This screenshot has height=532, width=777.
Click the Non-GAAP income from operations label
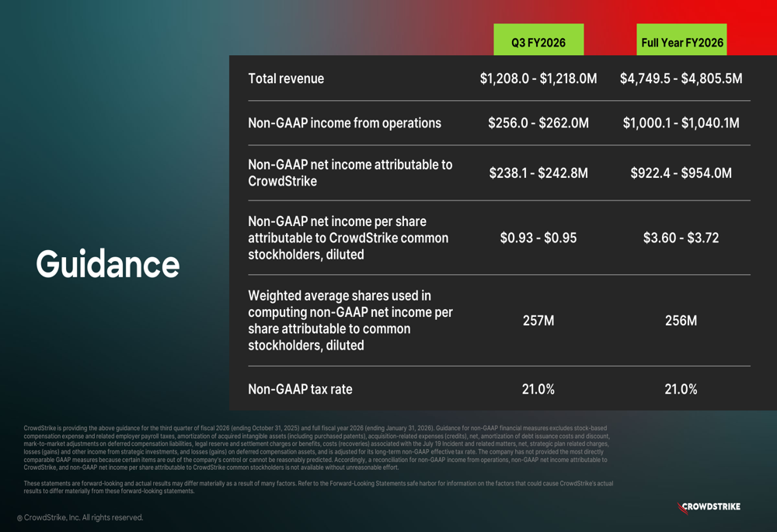344,123
